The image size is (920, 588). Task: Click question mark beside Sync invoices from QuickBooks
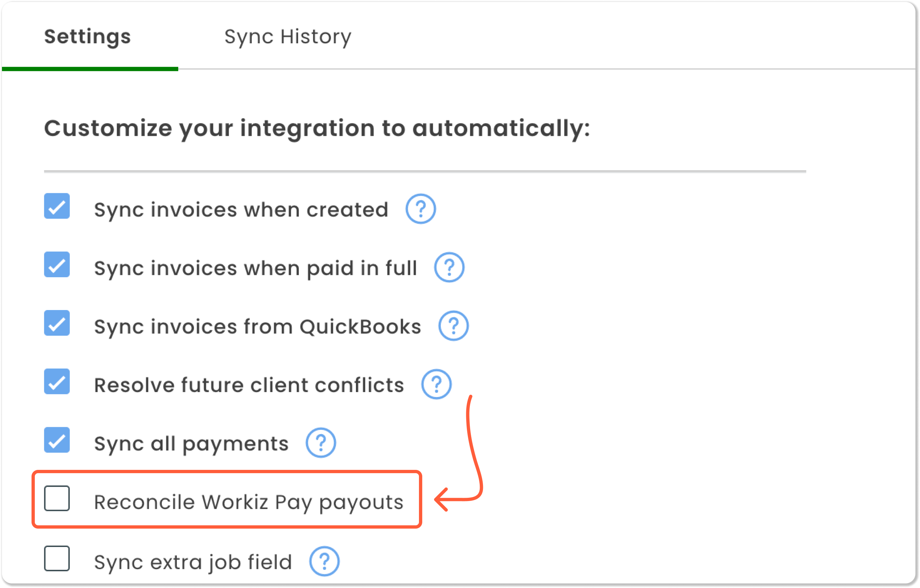click(453, 326)
